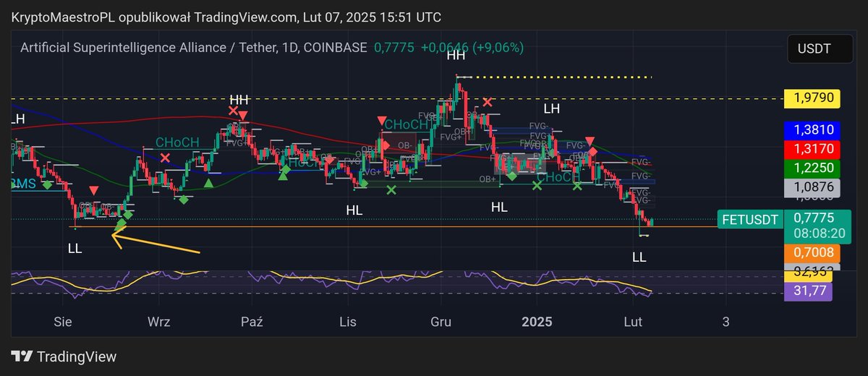Click the 2025 year label on time axis
This screenshot has width=868, height=376.
[537, 321]
